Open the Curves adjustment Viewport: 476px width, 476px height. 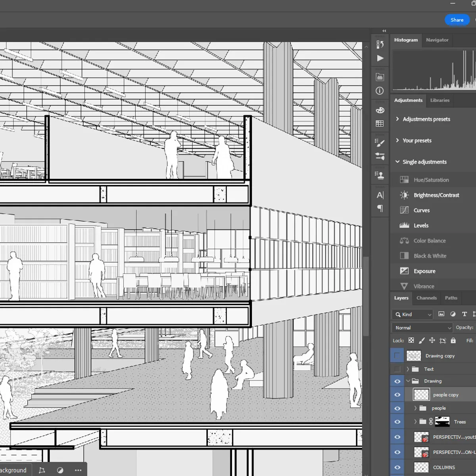point(422,210)
